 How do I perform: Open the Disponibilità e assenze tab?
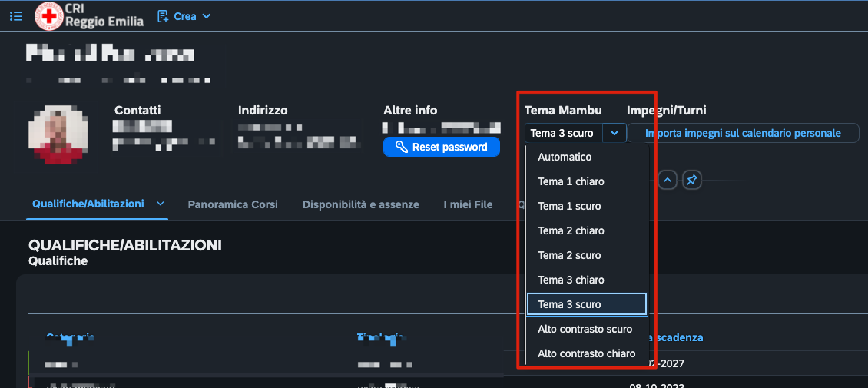pyautogui.click(x=360, y=205)
